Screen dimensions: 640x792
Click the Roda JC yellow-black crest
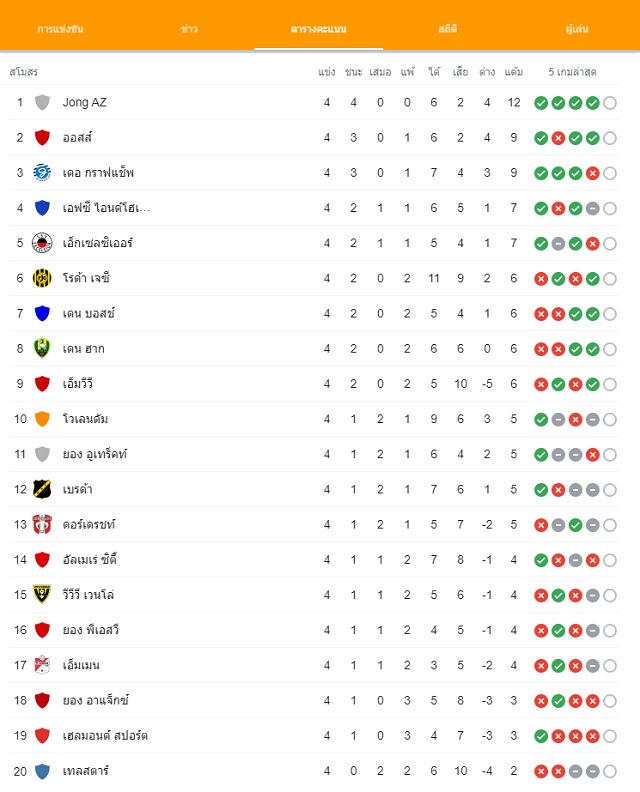point(42,278)
